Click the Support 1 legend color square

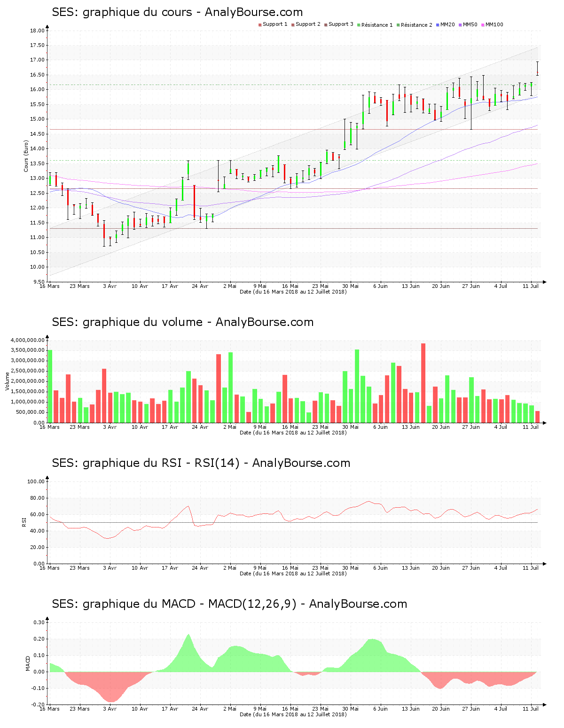pyautogui.click(x=260, y=25)
